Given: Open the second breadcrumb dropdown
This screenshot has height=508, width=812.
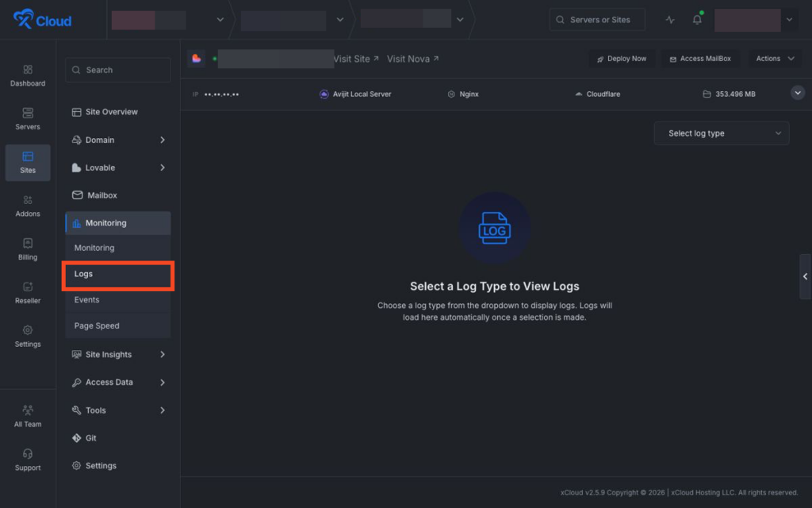Looking at the screenshot, I should click(339, 20).
